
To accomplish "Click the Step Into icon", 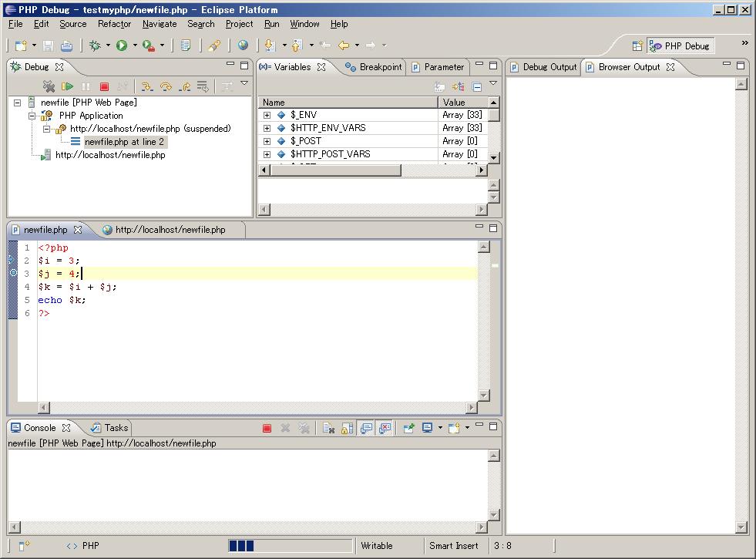I will [147, 87].
